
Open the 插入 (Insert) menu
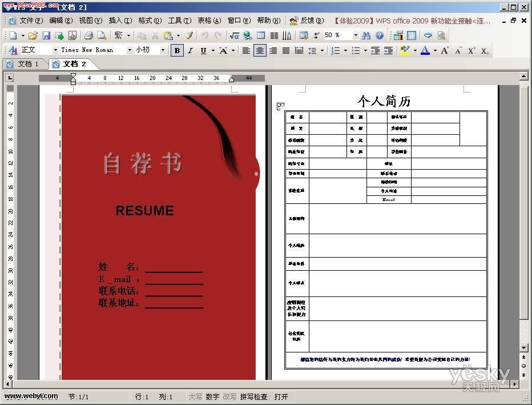click(x=119, y=21)
